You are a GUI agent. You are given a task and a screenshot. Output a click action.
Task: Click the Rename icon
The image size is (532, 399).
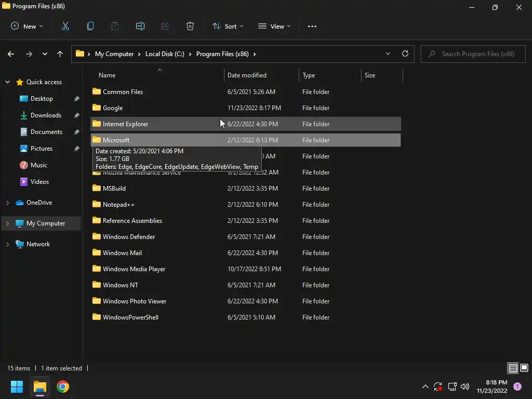coord(140,26)
